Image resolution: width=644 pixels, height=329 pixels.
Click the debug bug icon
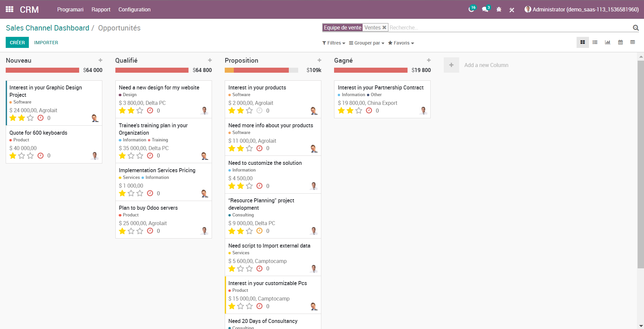point(499,9)
